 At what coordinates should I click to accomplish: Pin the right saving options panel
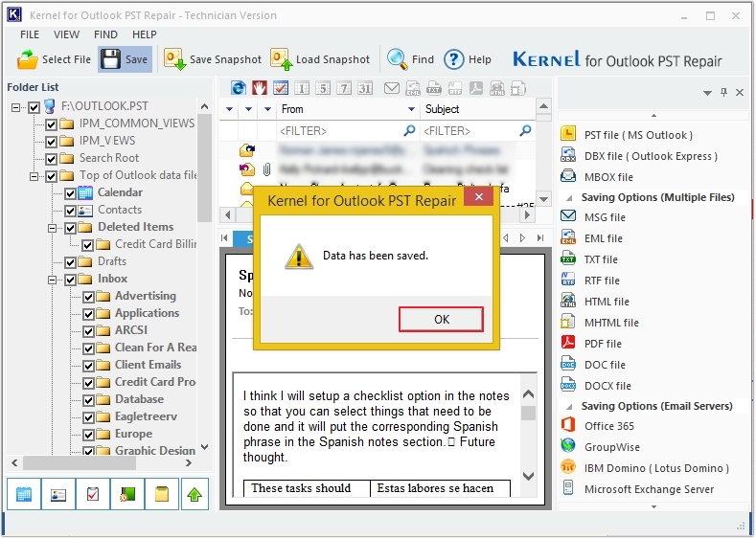tap(723, 92)
